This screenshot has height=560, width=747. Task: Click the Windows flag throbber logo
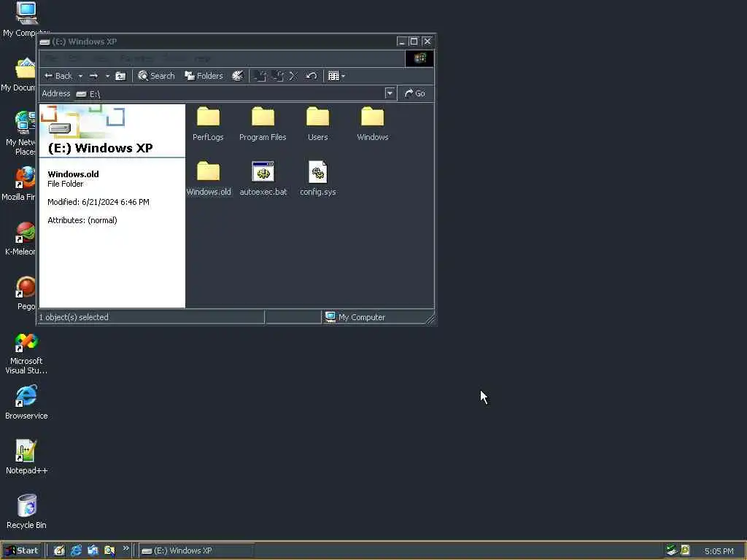tap(419, 58)
